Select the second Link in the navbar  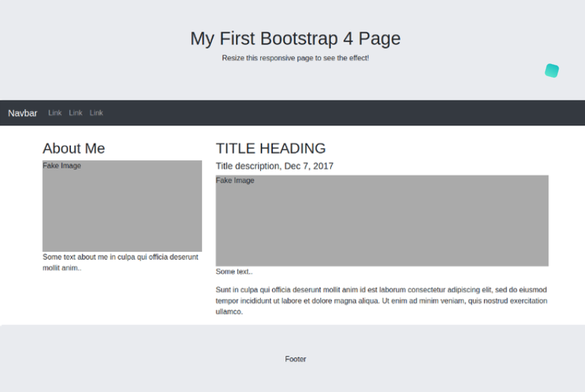pos(76,113)
